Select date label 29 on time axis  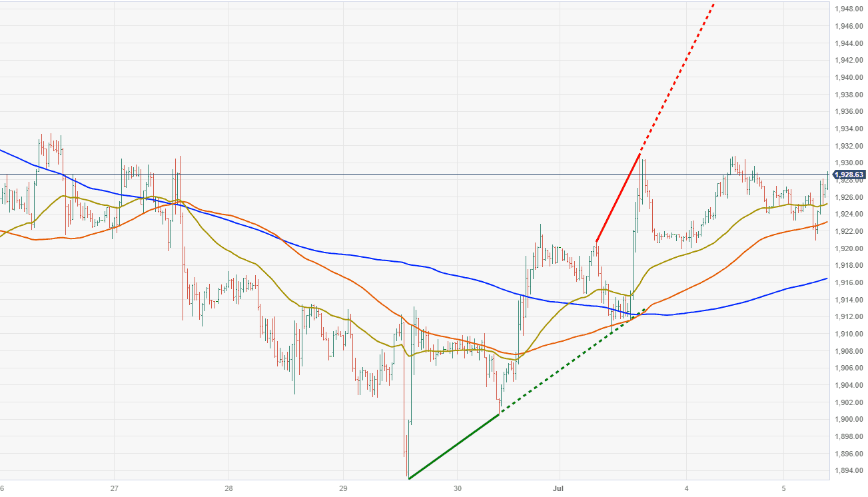pos(344,488)
